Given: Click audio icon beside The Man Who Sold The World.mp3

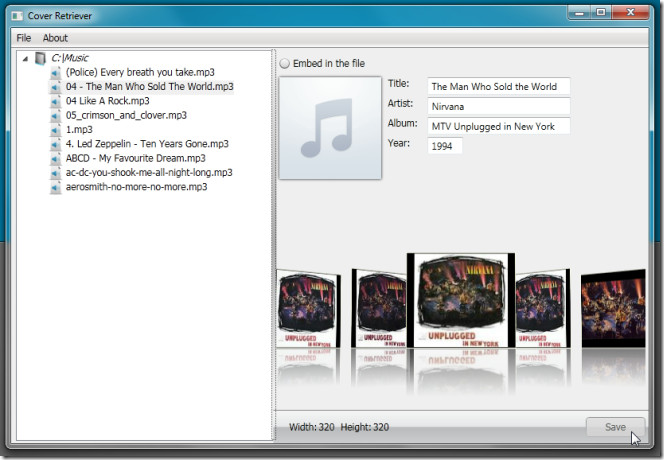Looking at the screenshot, I should point(55,87).
